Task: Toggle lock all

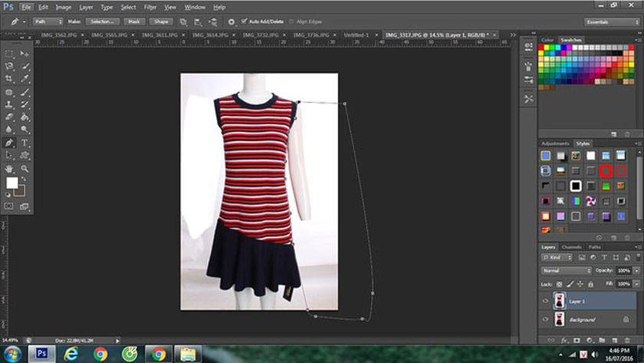Action: [x=590, y=284]
